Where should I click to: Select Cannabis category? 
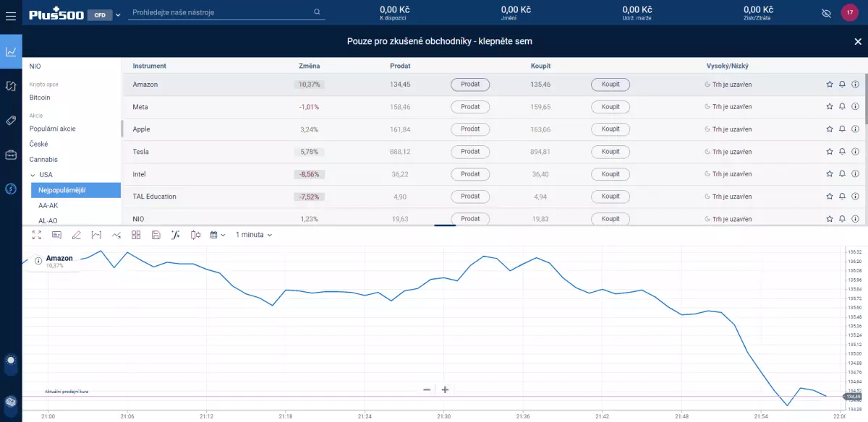pyautogui.click(x=43, y=159)
